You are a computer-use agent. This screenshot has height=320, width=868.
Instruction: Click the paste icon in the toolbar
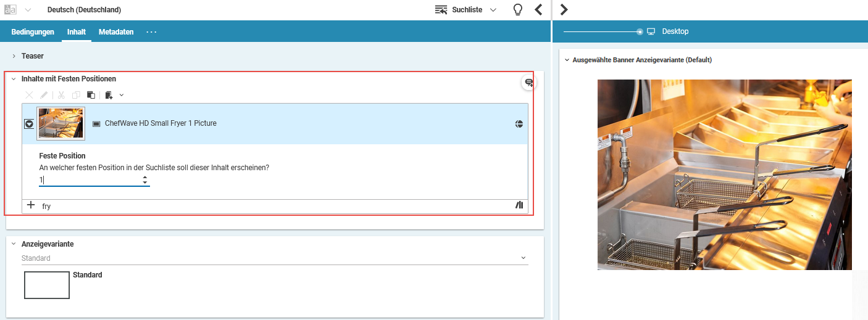(91, 95)
